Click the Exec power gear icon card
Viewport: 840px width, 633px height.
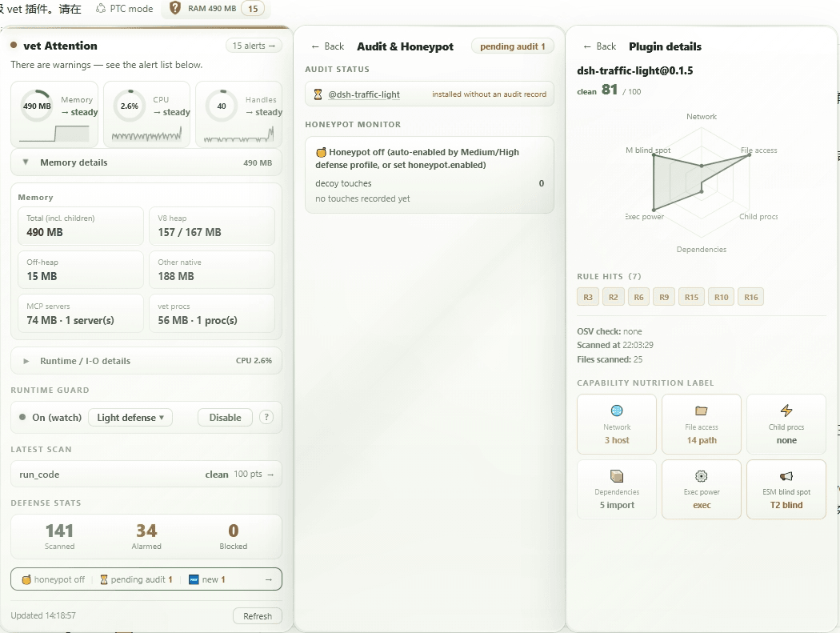pyautogui.click(x=702, y=490)
